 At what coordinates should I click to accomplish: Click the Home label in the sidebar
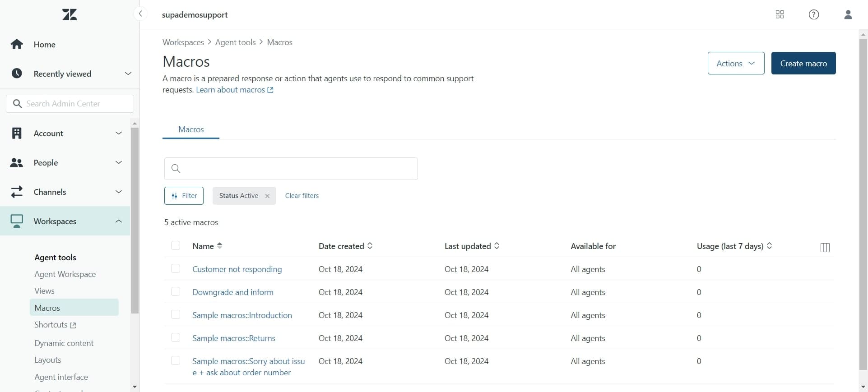coord(45,44)
